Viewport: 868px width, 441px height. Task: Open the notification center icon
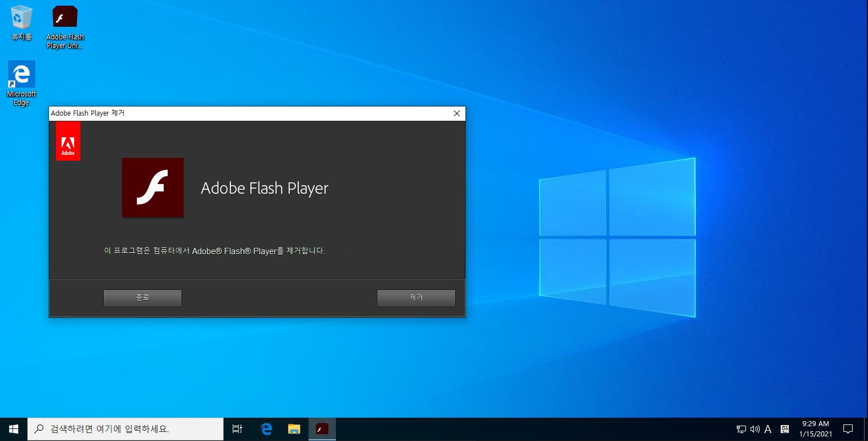click(x=848, y=429)
